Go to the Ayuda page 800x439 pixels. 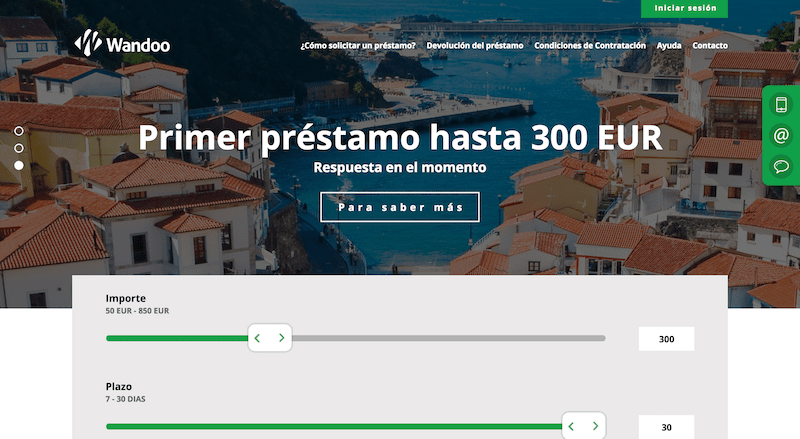[669, 45]
